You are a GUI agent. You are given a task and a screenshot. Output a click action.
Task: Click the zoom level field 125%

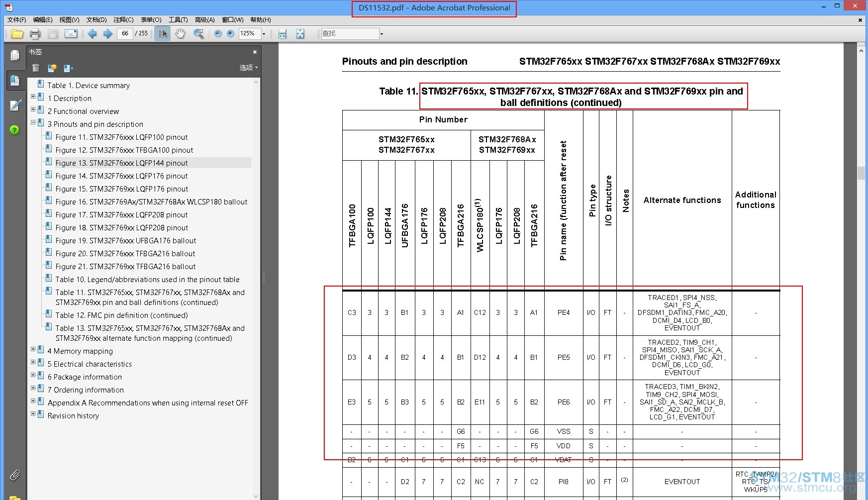250,33
